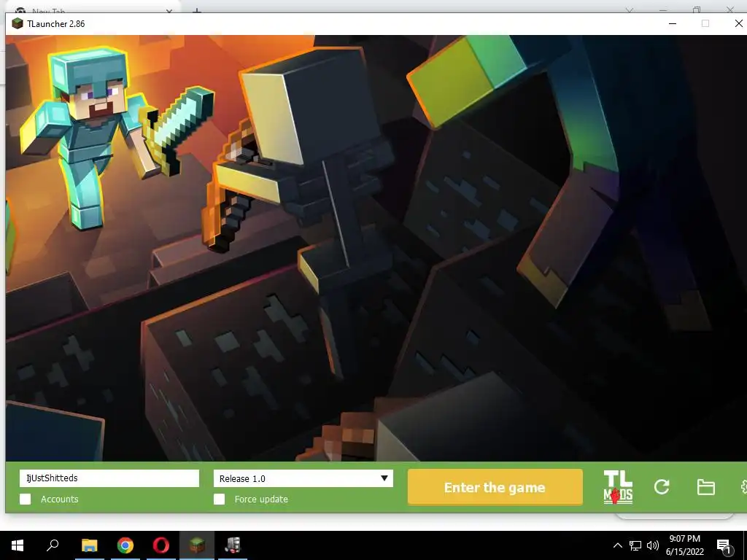This screenshot has height=560, width=747.
Task: Show hidden system tray icons
Action: coord(617,545)
